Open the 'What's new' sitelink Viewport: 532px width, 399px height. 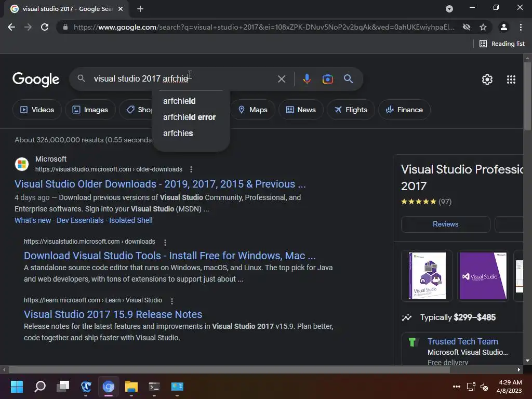33,220
